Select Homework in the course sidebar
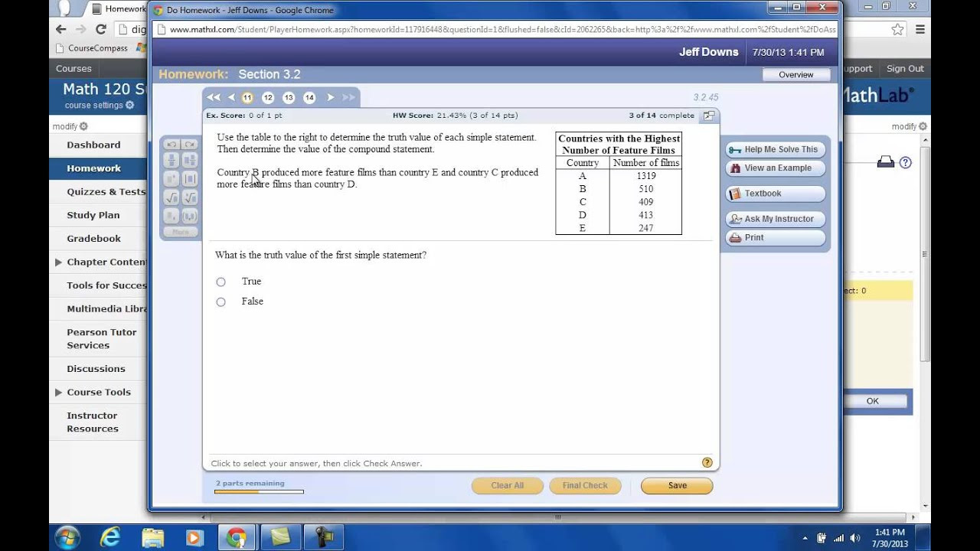Image resolution: width=980 pixels, height=551 pixels. [x=93, y=168]
